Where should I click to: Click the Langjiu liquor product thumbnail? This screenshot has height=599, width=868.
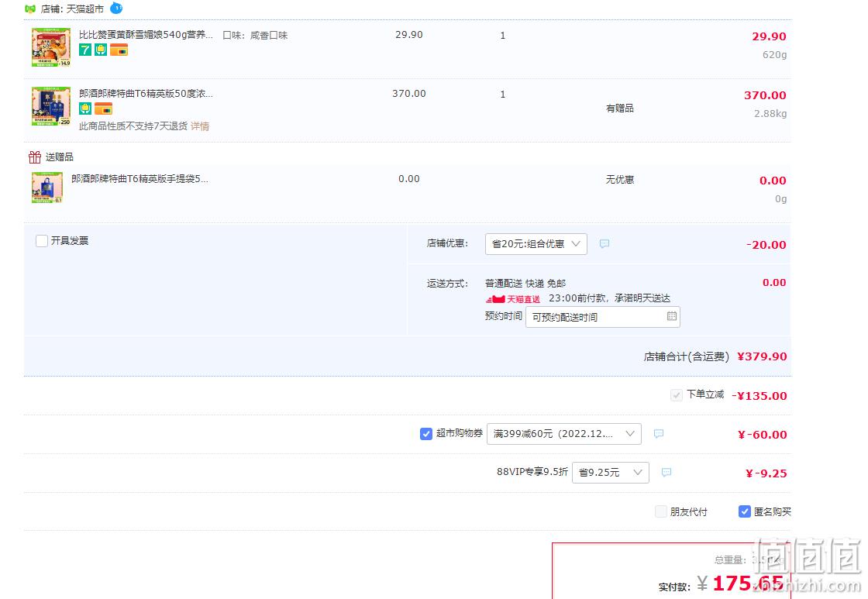pos(51,105)
